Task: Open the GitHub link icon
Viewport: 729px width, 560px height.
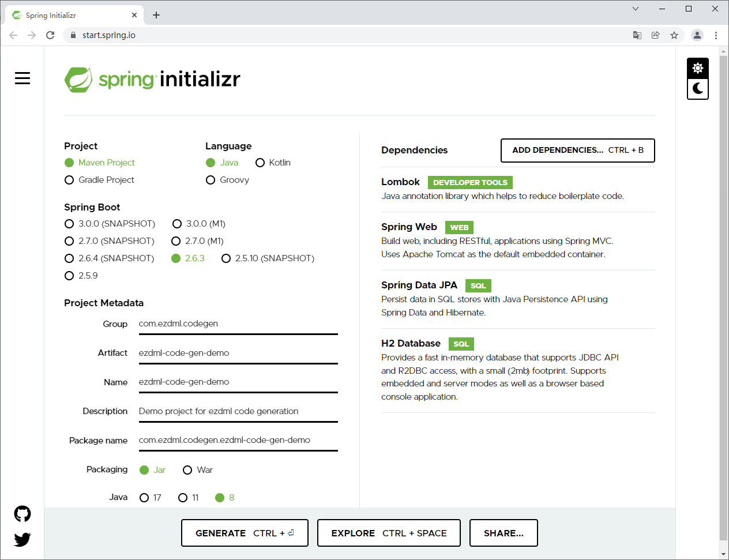Action: tap(22, 514)
